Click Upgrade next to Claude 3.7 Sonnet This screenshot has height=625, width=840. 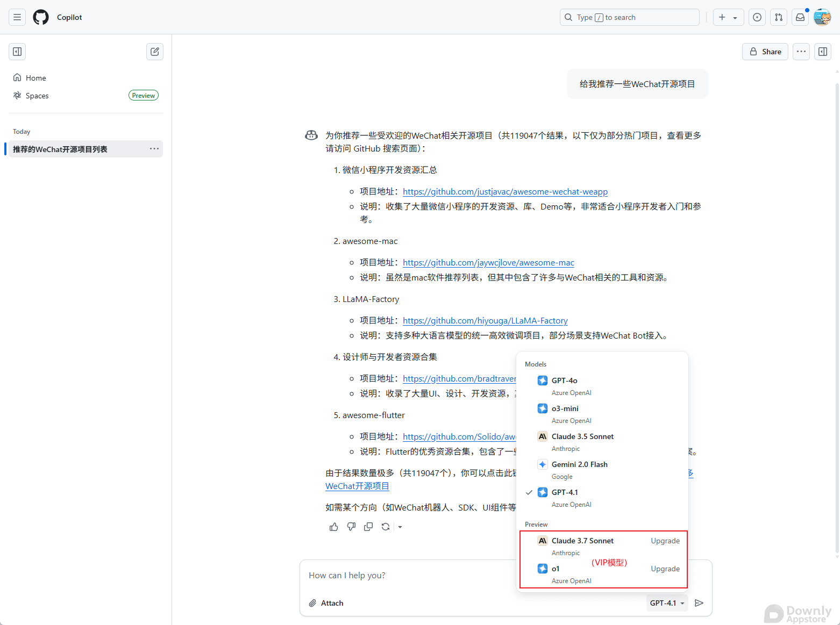coord(665,541)
